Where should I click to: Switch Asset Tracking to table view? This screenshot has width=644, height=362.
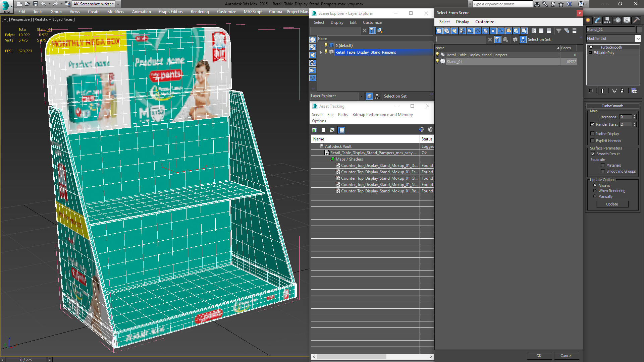click(341, 130)
